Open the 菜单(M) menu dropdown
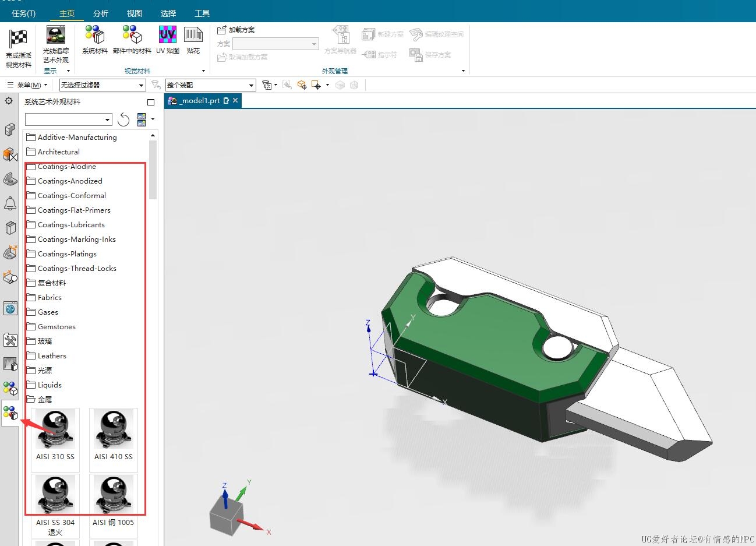Screen dimensions: 756x546 coord(27,85)
